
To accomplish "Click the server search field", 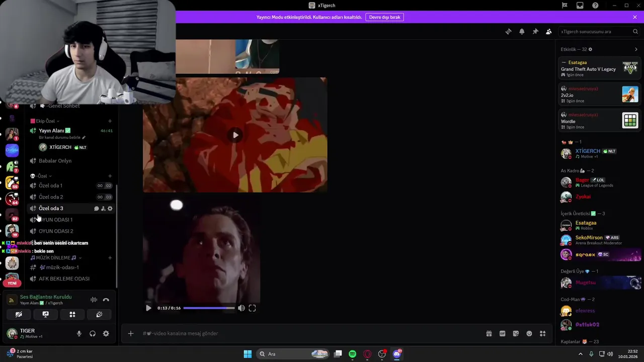I will pos(599,32).
